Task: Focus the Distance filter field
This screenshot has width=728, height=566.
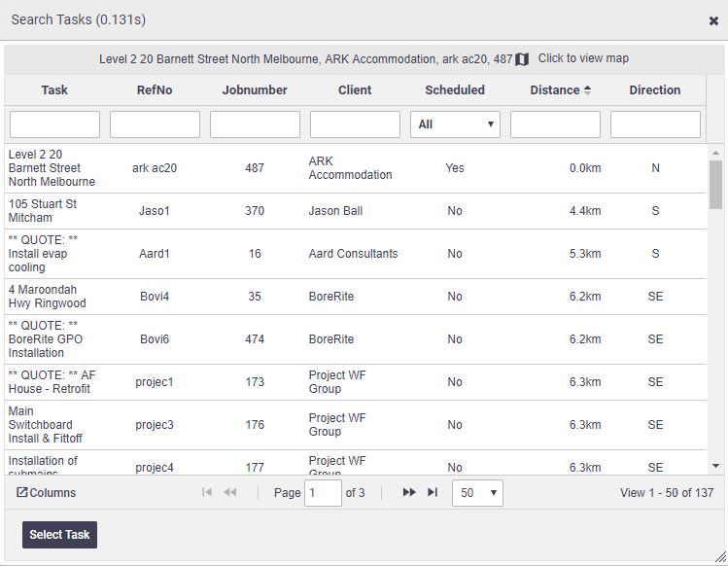Action: (x=555, y=124)
